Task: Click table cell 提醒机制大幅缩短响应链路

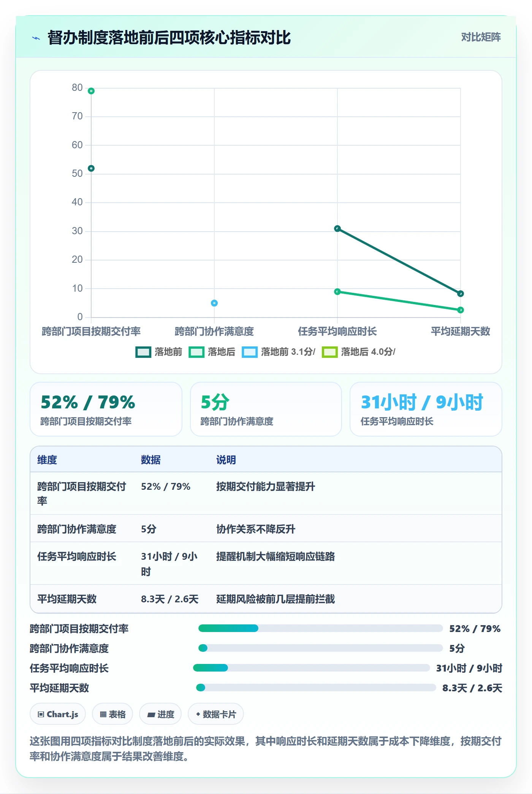Action: 275,556
